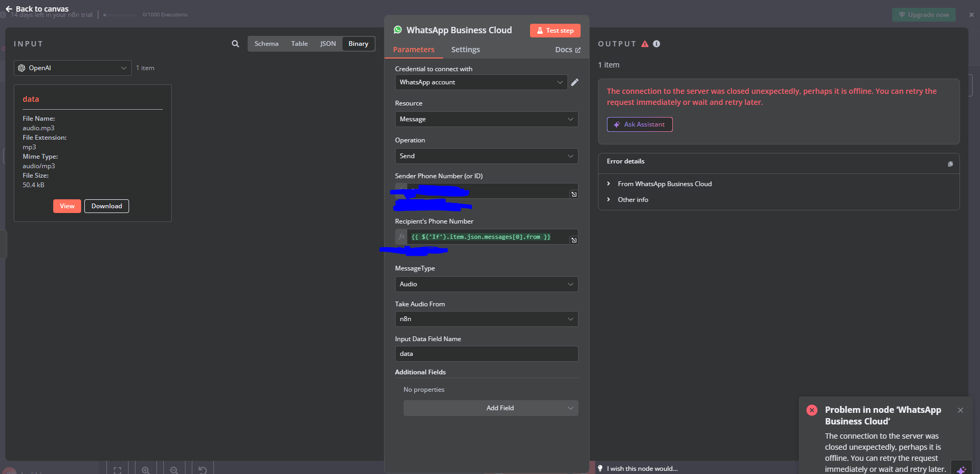The height and width of the screenshot is (474, 980).
Task: Open the Settings tab
Action: 465,50
